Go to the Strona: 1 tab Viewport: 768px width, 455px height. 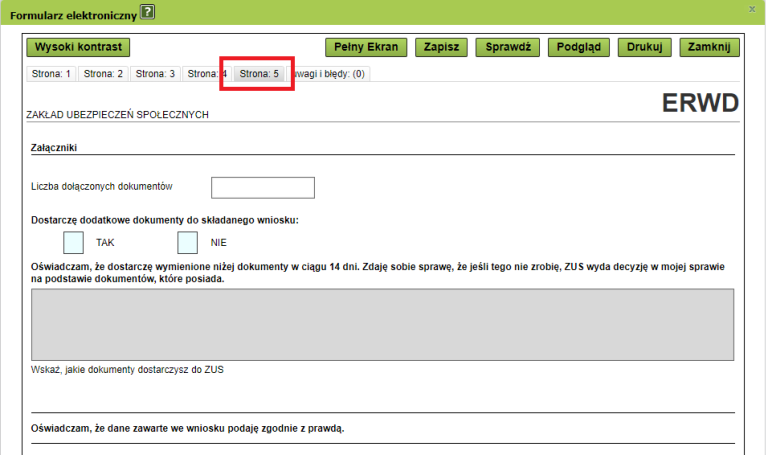(x=51, y=73)
